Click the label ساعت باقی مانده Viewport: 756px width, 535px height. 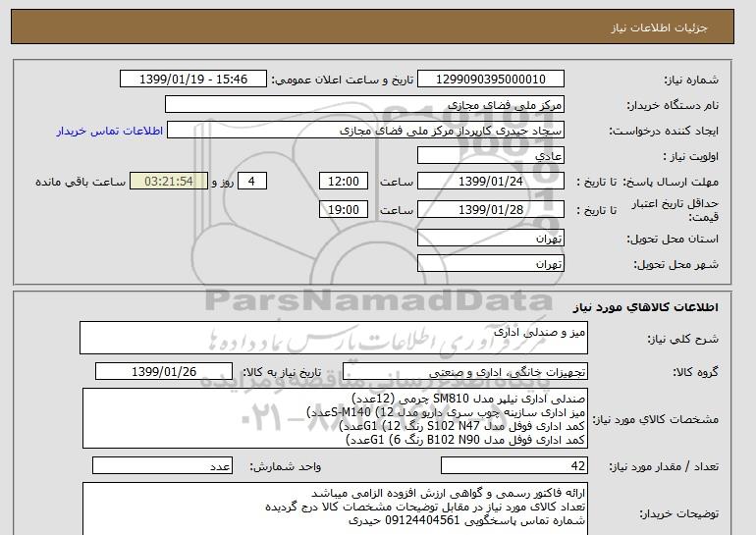(x=81, y=182)
